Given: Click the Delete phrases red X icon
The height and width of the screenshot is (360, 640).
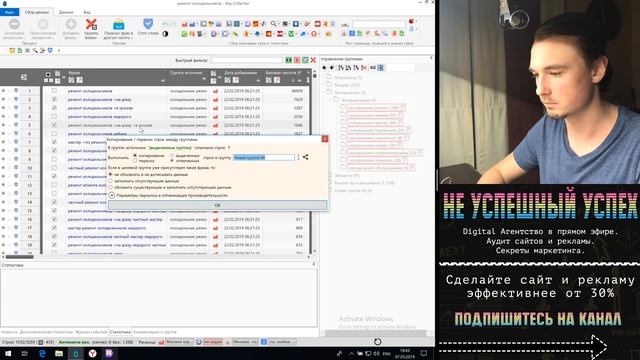Looking at the screenshot, I should click(91, 25).
